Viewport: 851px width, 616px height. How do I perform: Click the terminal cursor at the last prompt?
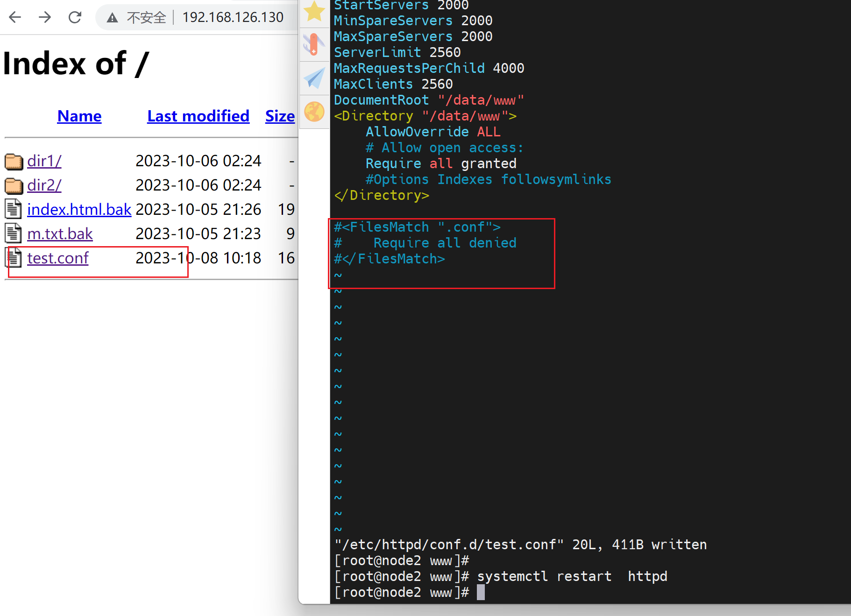click(481, 592)
